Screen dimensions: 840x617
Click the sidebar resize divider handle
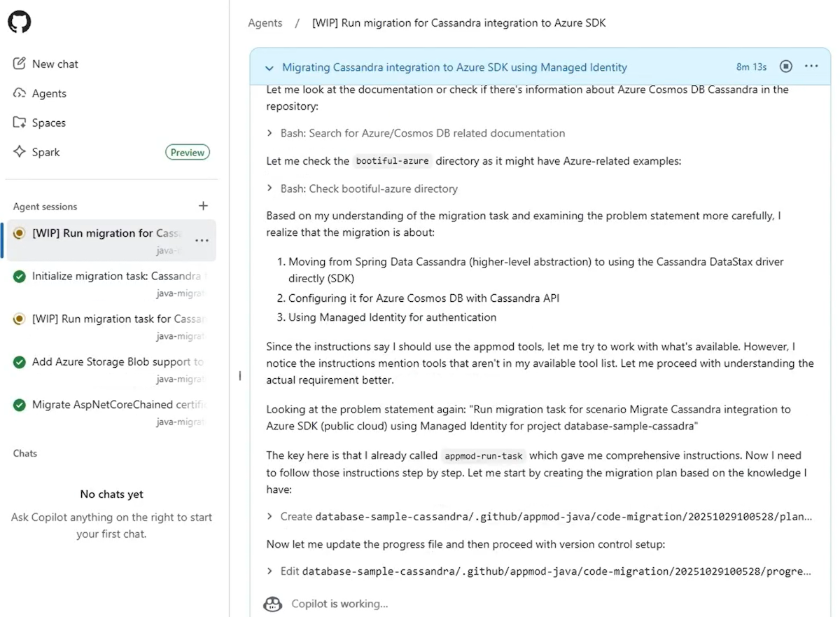(x=239, y=376)
